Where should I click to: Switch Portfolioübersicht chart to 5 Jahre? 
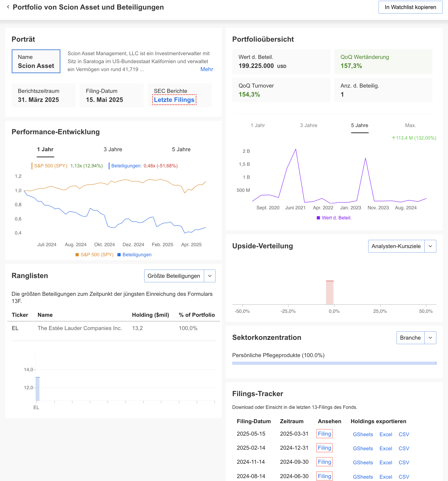pos(360,125)
